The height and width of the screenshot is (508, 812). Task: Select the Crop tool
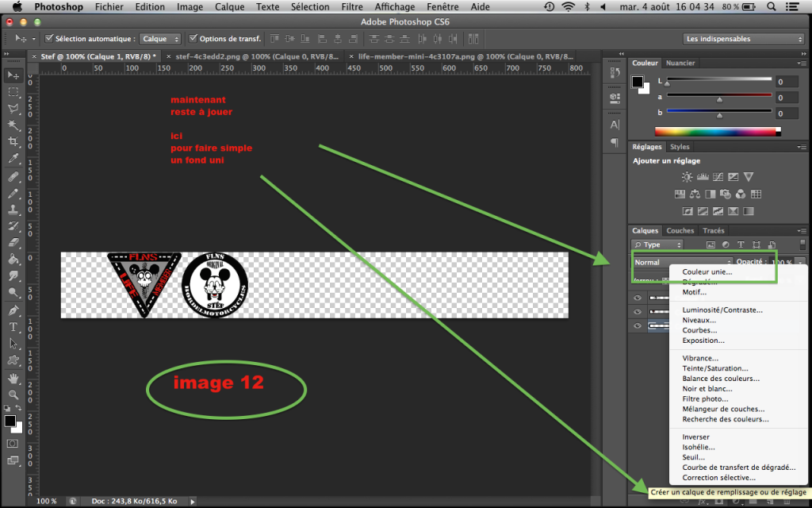(x=13, y=141)
